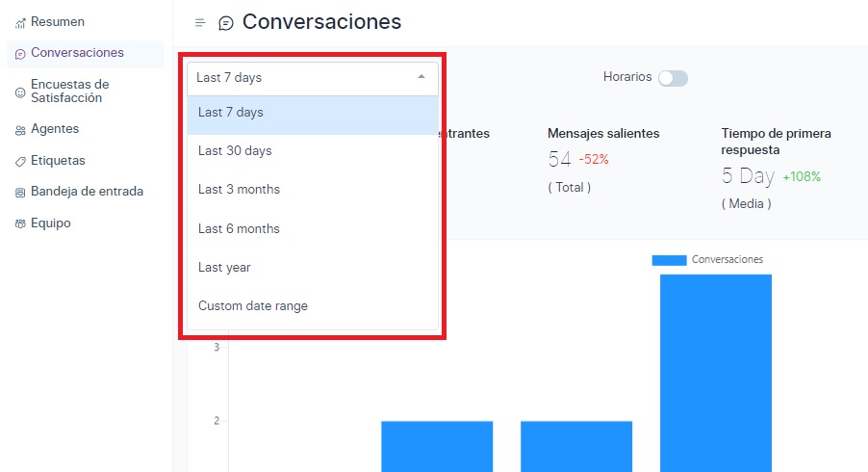Pick Last year from the list
The height and width of the screenshot is (472, 868).
[224, 268]
